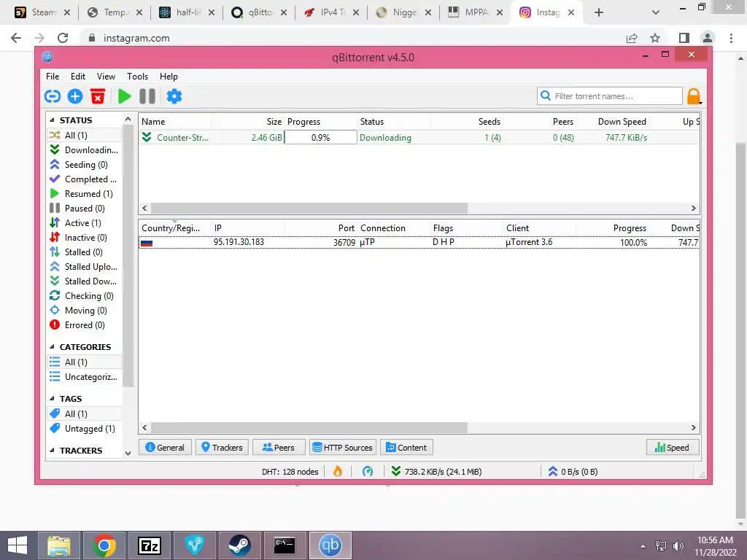747x560 pixels.
Task: Click the Pause toolbar icon
Action: pyautogui.click(x=147, y=96)
